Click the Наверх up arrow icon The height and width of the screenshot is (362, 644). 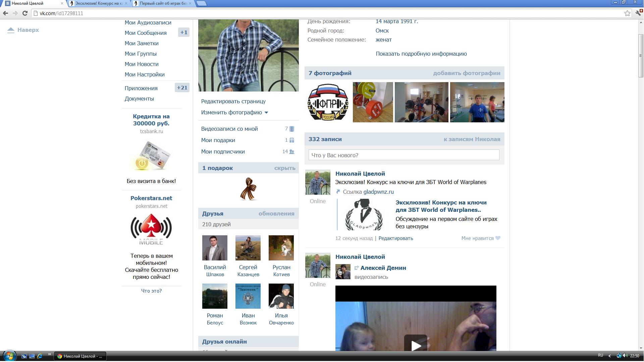coord(11,30)
